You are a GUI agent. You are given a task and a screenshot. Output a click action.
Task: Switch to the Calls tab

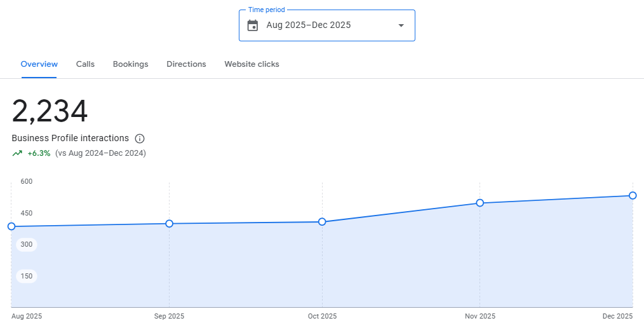click(86, 64)
